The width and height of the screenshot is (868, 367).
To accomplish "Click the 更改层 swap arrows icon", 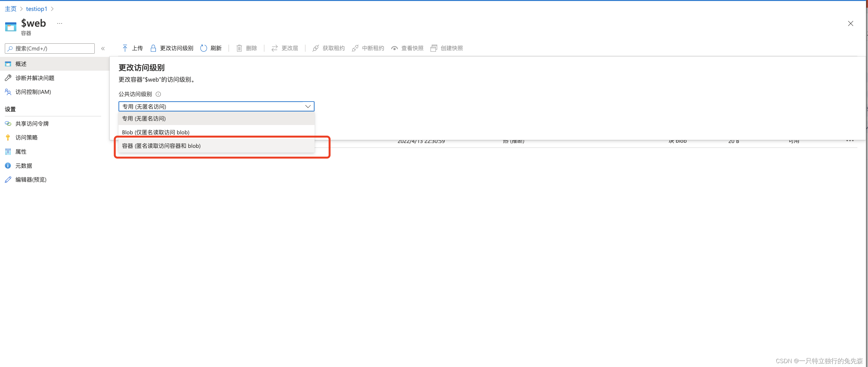I will (274, 48).
